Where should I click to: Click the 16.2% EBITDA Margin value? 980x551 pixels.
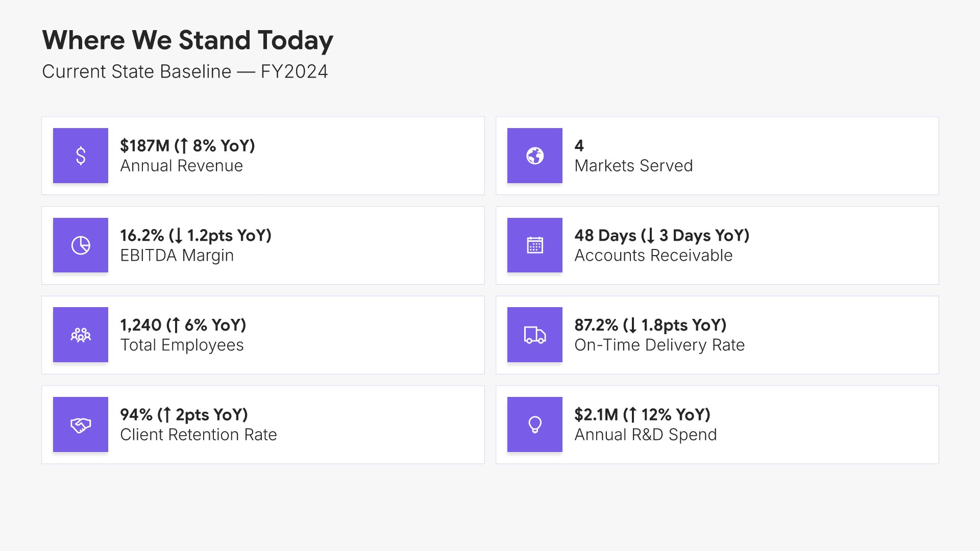[195, 236]
